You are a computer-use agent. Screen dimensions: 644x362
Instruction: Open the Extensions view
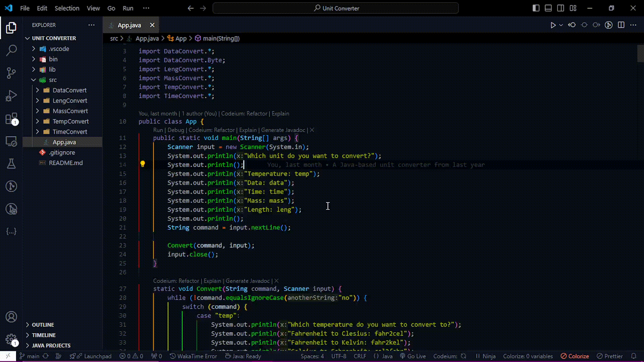point(11,119)
